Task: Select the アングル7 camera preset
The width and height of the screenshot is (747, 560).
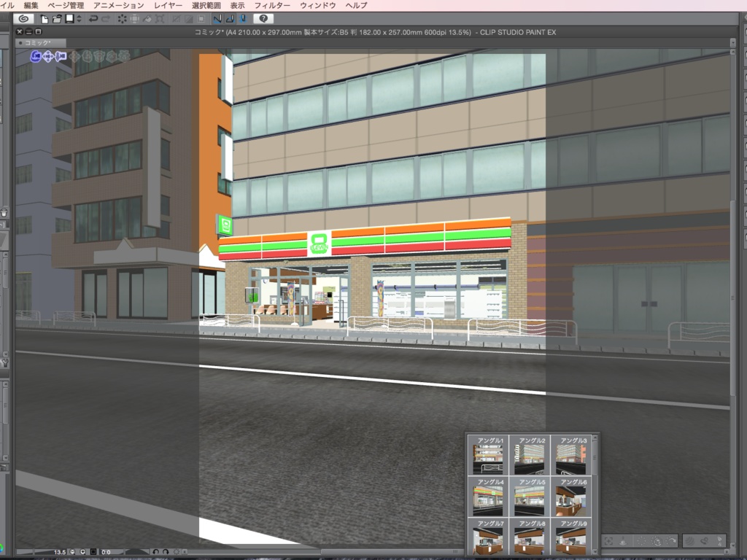Action: (488, 537)
